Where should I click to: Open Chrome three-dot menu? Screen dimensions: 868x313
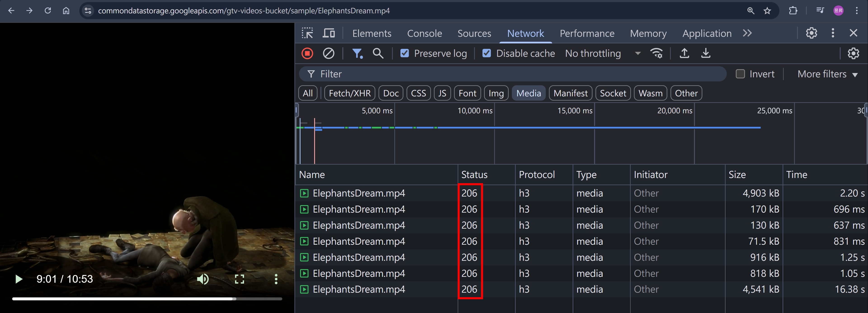click(856, 11)
